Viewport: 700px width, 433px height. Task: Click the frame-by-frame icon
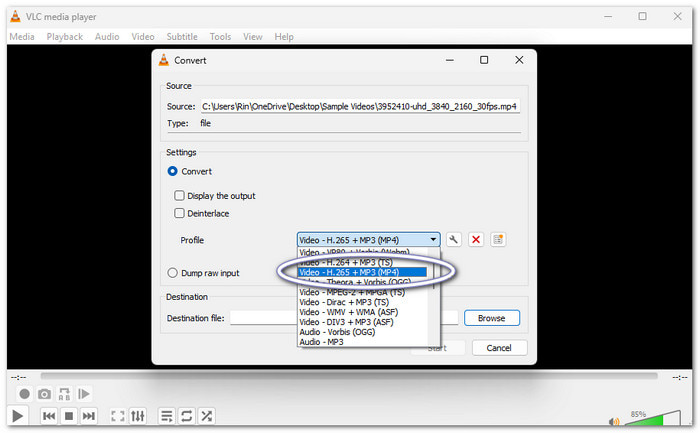point(84,394)
